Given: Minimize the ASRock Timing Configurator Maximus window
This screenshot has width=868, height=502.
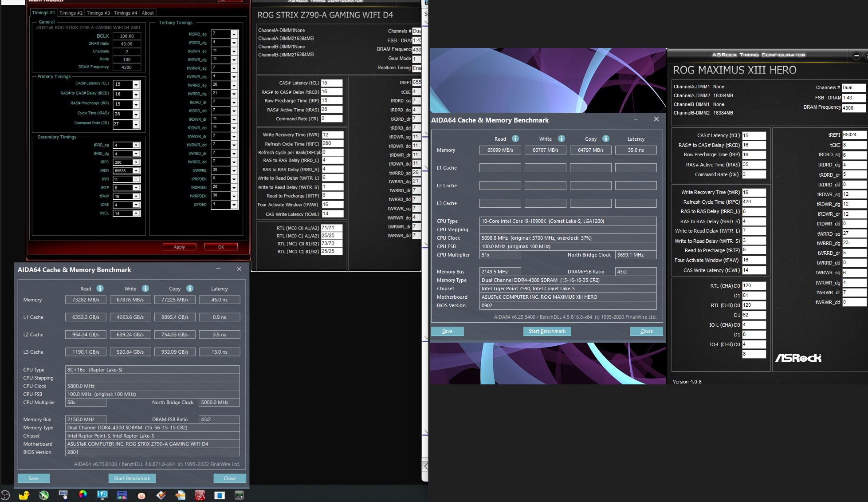Looking at the screenshot, I should point(856,55).
